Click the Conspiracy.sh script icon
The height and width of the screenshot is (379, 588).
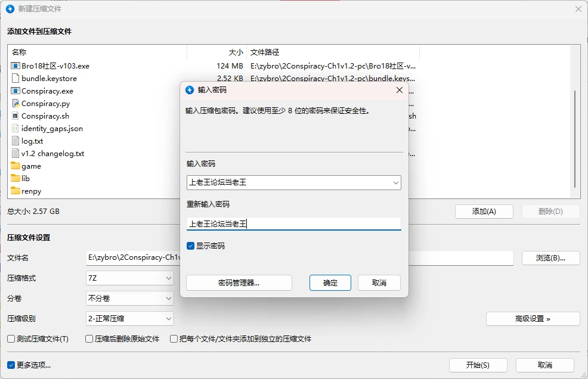tap(16, 116)
